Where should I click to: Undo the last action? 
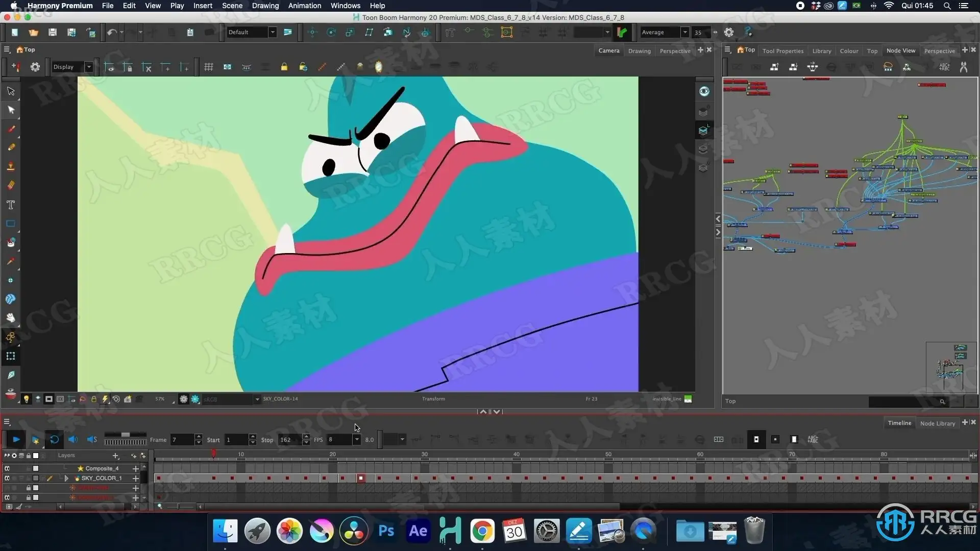(x=111, y=33)
